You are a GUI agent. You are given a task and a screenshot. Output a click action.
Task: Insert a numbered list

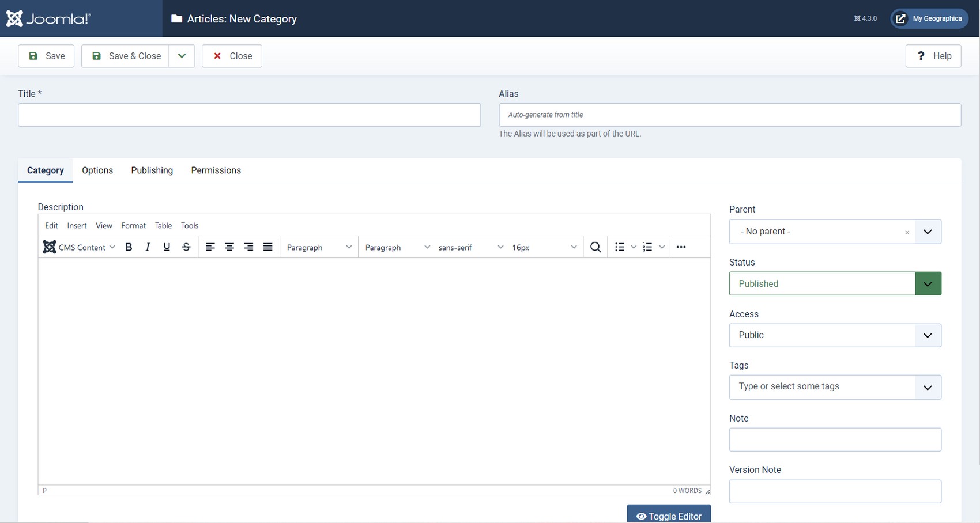pos(648,247)
